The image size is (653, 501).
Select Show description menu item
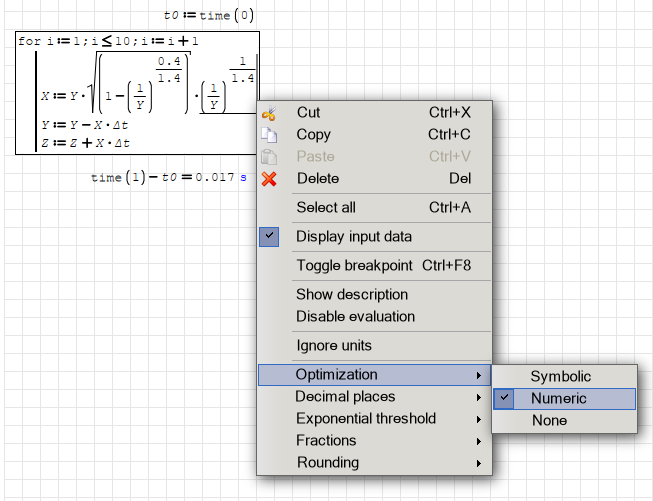click(x=352, y=295)
